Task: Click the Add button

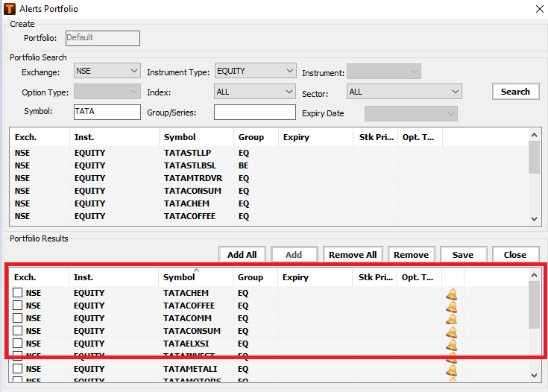Action: 294,255
